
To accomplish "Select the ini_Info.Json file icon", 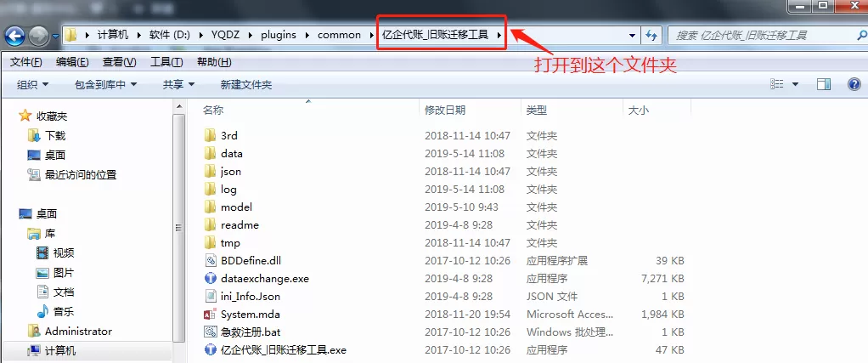I will [x=210, y=297].
